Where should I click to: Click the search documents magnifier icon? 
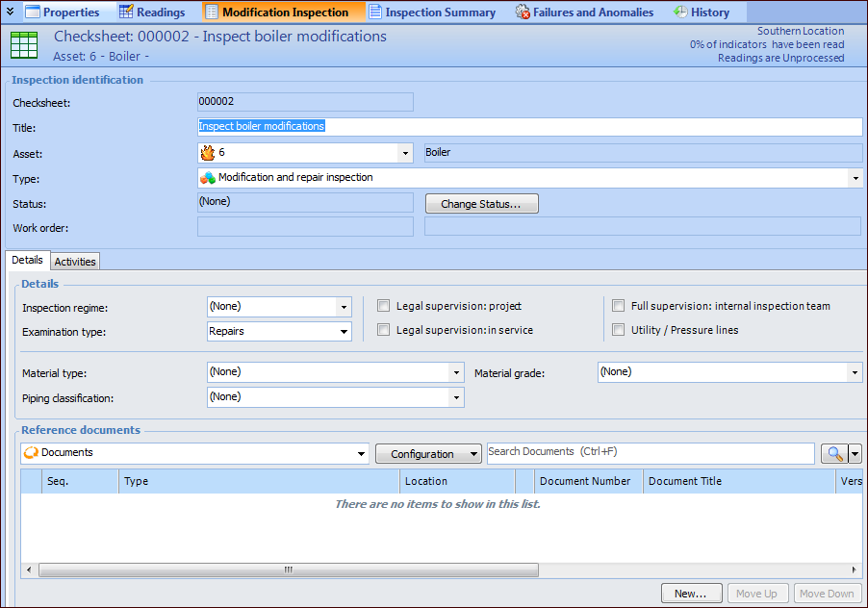pos(832,454)
